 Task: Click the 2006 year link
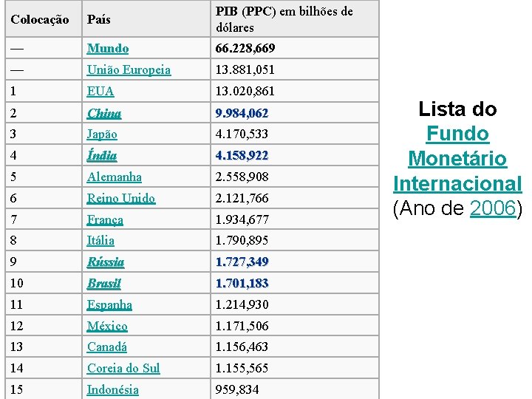[492, 208]
